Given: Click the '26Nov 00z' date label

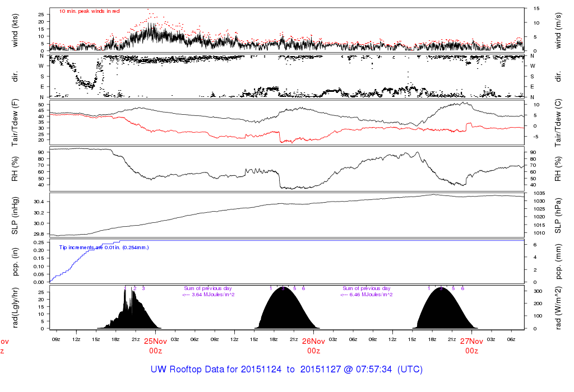Looking at the screenshot, I should point(313,346).
